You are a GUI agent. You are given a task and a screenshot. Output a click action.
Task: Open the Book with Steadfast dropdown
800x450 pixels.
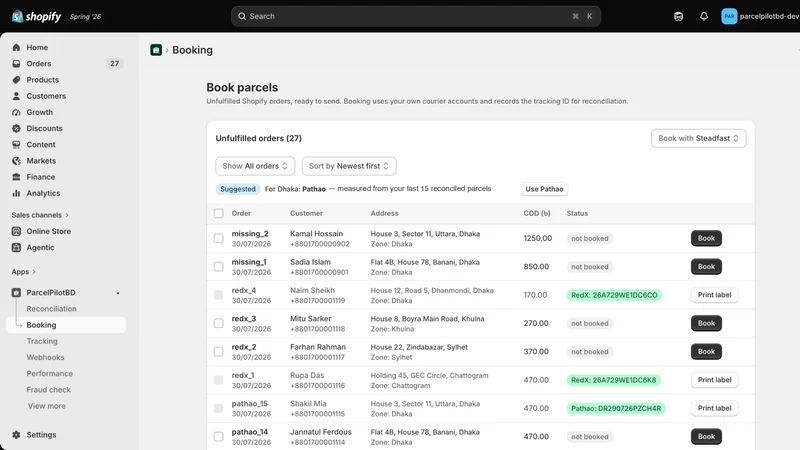(x=698, y=138)
